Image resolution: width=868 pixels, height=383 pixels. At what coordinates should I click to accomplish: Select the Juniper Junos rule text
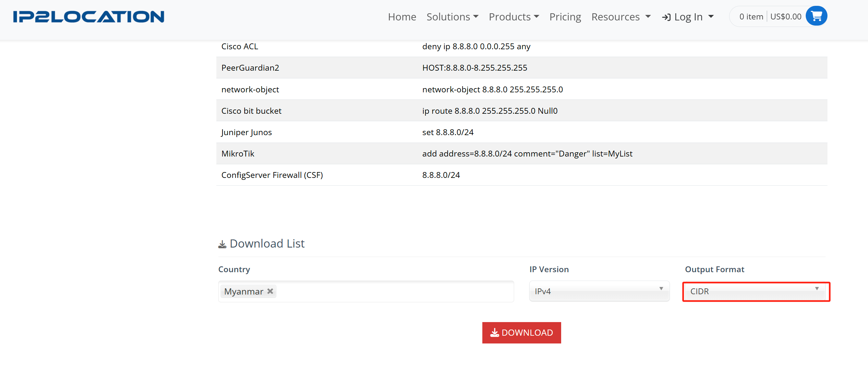pyautogui.click(x=448, y=132)
